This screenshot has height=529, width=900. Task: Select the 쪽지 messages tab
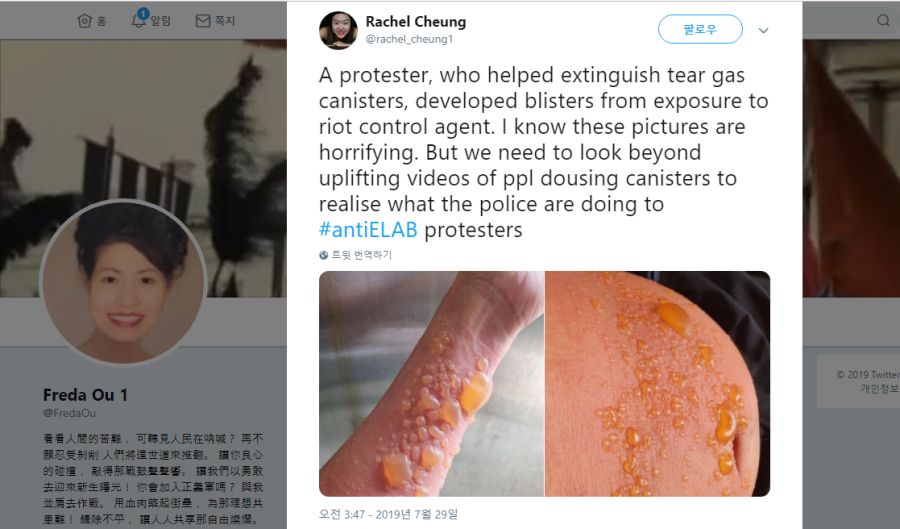coord(215,21)
